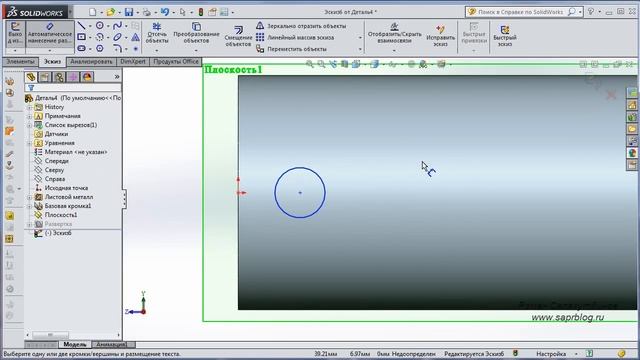
Task: Click the feature tree filter field
Action: (x=73, y=88)
